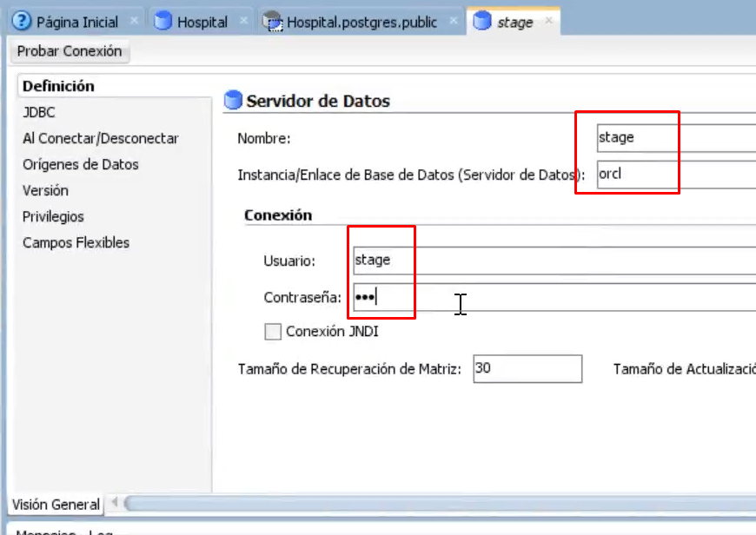Click the Conexión section heading

278,215
